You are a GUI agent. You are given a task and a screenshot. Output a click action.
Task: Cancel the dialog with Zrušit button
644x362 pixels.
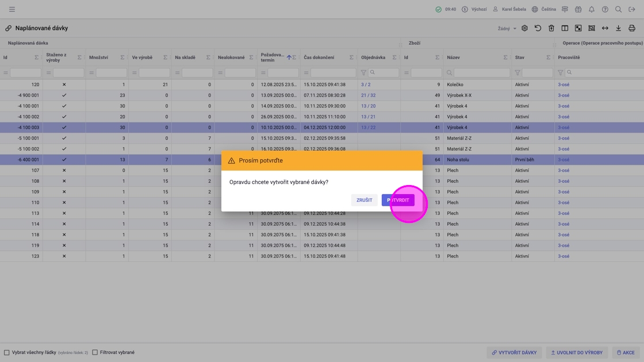click(x=364, y=200)
